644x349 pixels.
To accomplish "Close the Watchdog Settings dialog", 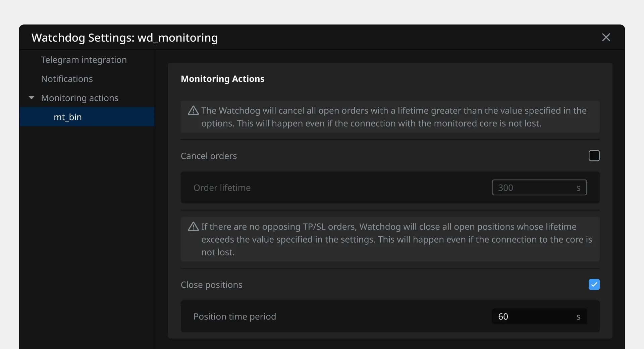I will point(606,37).
